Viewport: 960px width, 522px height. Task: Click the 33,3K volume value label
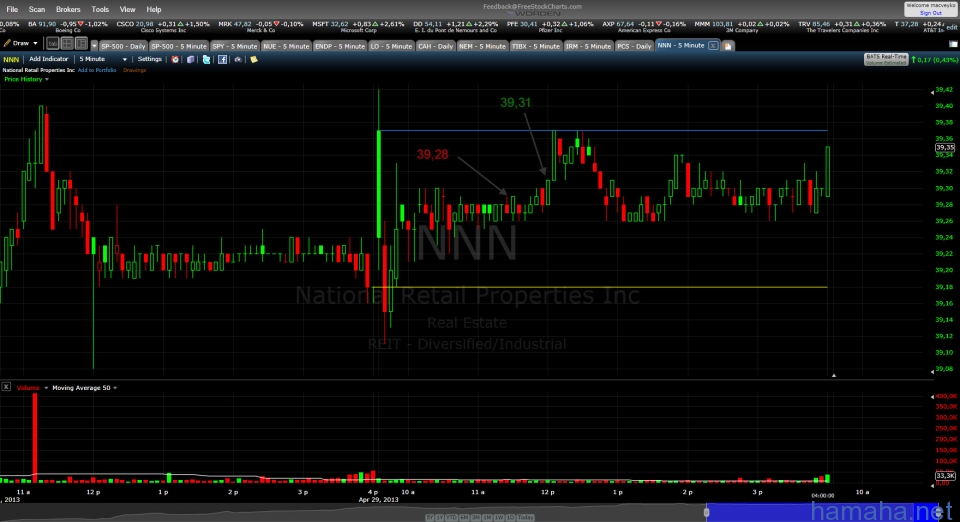(945, 475)
